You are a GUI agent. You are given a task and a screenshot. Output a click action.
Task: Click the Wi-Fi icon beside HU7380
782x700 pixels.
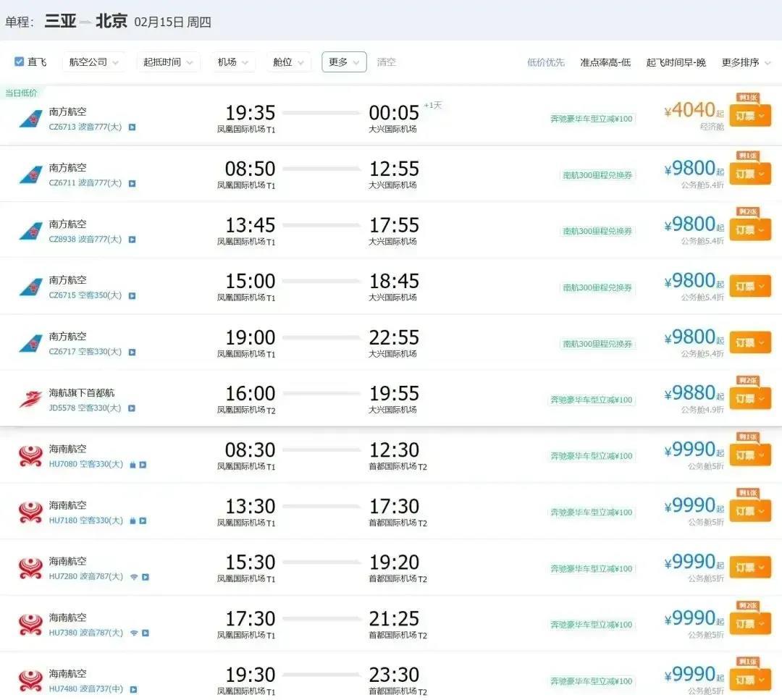[134, 633]
